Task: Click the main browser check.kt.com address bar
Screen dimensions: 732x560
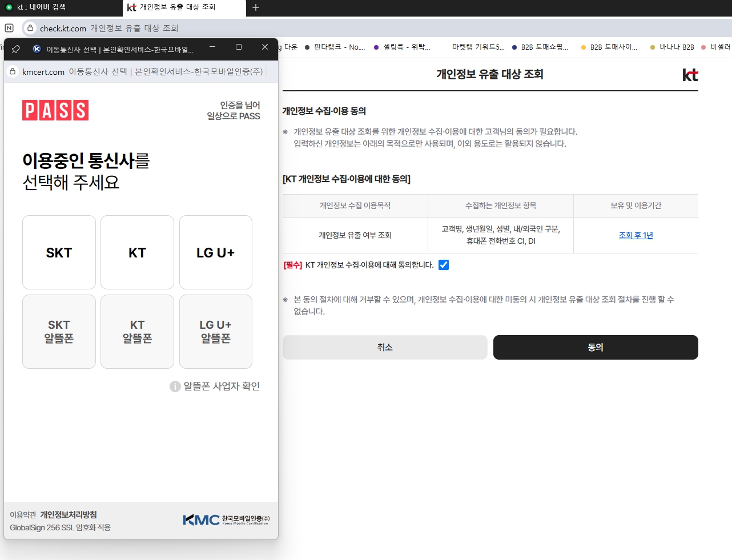Action: pyautogui.click(x=377, y=28)
